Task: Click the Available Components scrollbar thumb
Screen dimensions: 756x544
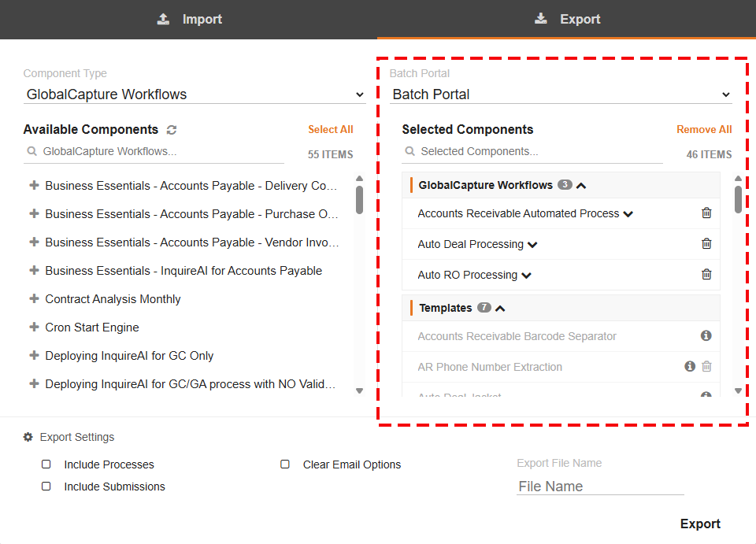Action: (359, 199)
